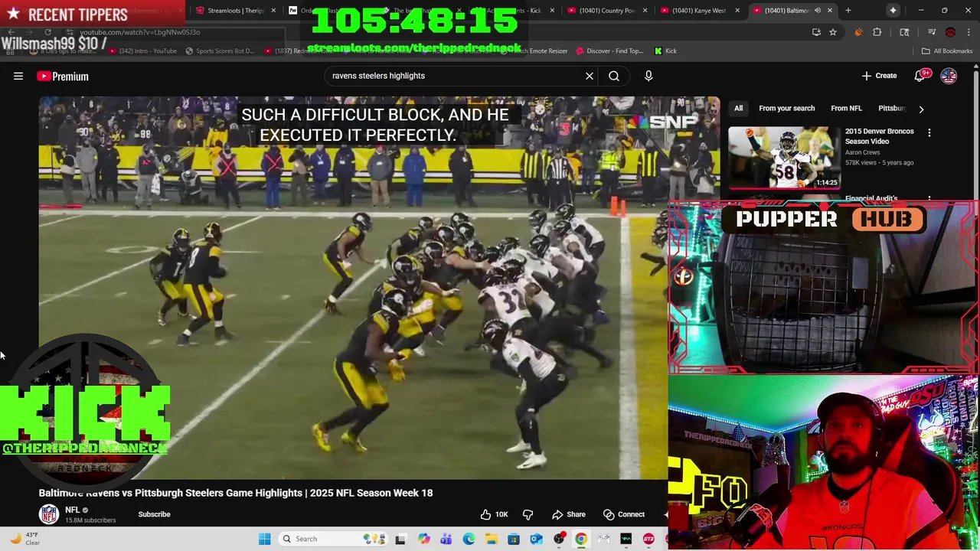This screenshot has width=980, height=551.
Task: Open the YouTube hamburger guide menu
Action: click(x=18, y=76)
